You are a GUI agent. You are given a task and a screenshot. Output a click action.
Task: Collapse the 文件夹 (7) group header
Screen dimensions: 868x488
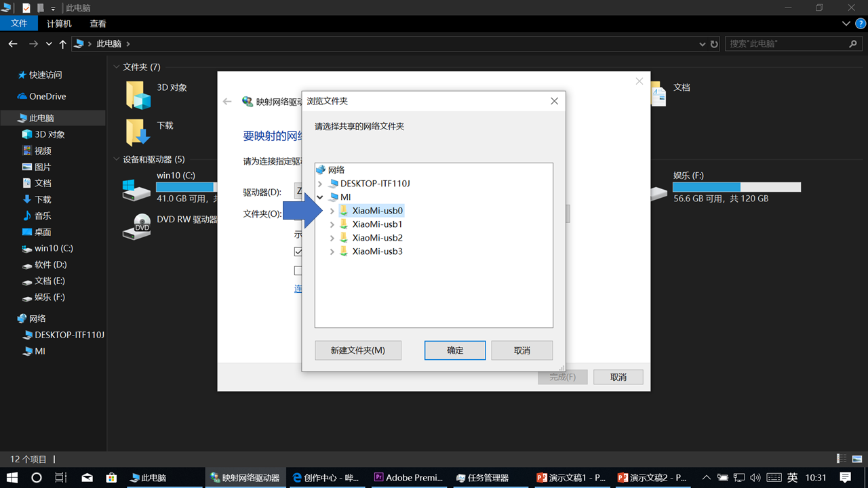(117, 67)
